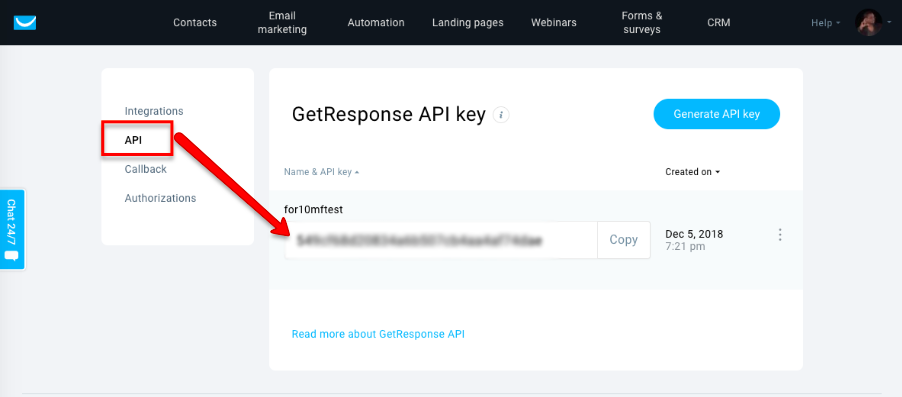Open Landing pages section
Viewport: 902px width, 397px height.
(x=468, y=22)
